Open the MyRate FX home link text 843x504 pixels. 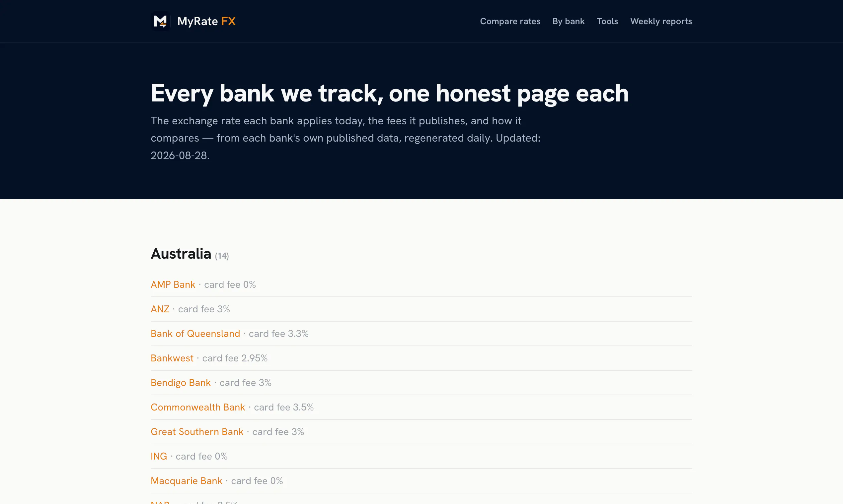(206, 21)
